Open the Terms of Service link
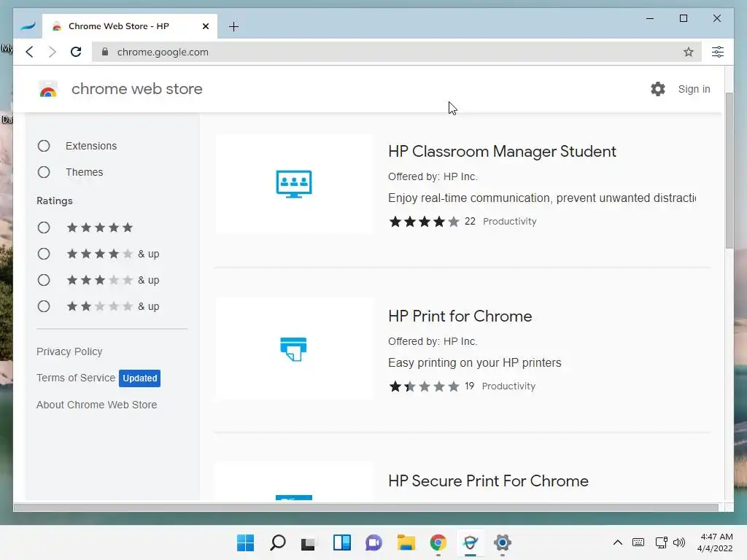The height and width of the screenshot is (560, 747). (x=76, y=378)
